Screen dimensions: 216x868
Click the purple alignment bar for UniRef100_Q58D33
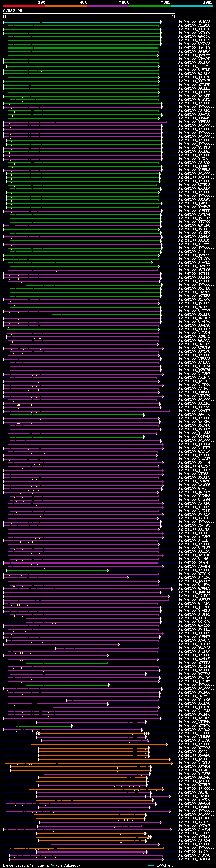(85, 122)
